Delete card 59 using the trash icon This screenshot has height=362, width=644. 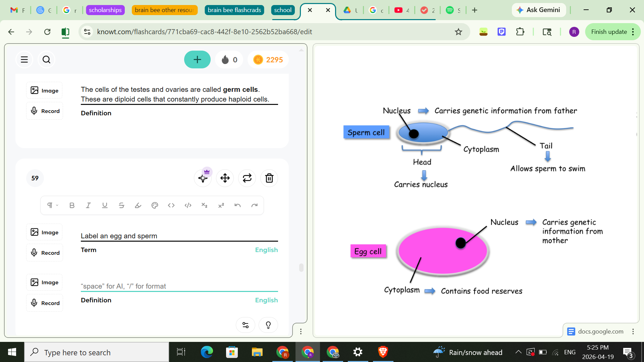click(x=269, y=178)
